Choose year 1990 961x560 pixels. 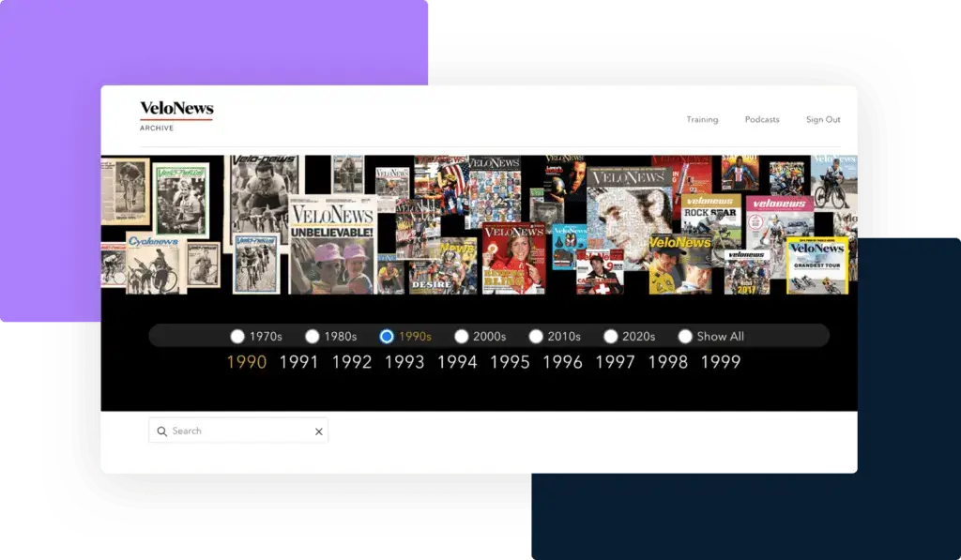pos(247,362)
